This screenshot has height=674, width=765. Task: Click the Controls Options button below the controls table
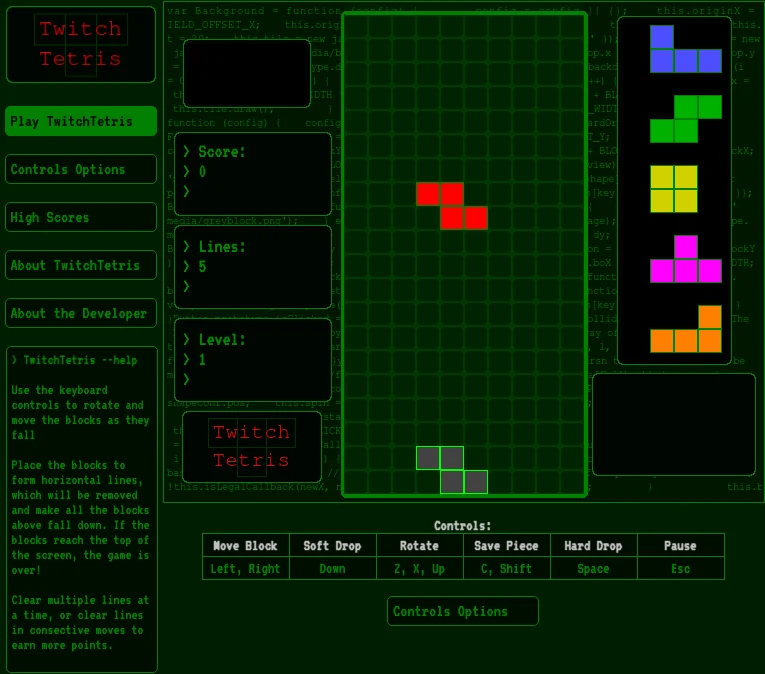click(463, 611)
